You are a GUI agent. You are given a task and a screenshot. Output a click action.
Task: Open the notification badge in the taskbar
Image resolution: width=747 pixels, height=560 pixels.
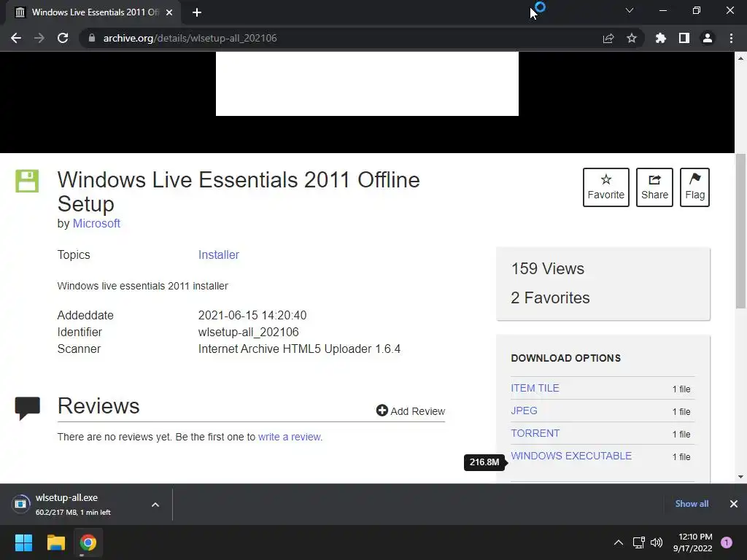tap(727, 542)
